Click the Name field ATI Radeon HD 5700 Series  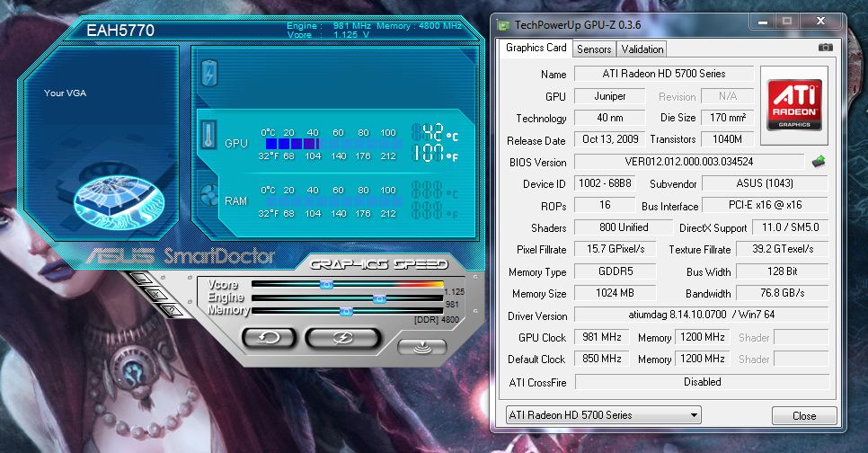coord(664,73)
